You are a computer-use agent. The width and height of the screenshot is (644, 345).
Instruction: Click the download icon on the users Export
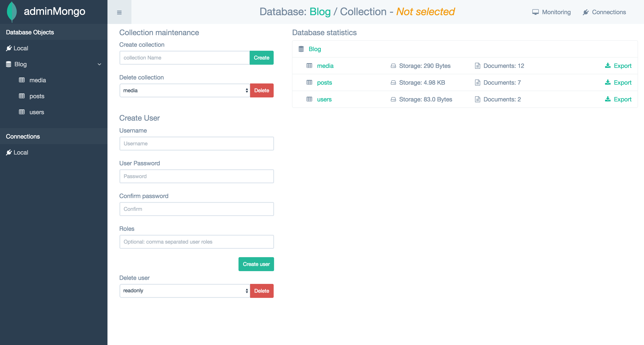coord(607,99)
